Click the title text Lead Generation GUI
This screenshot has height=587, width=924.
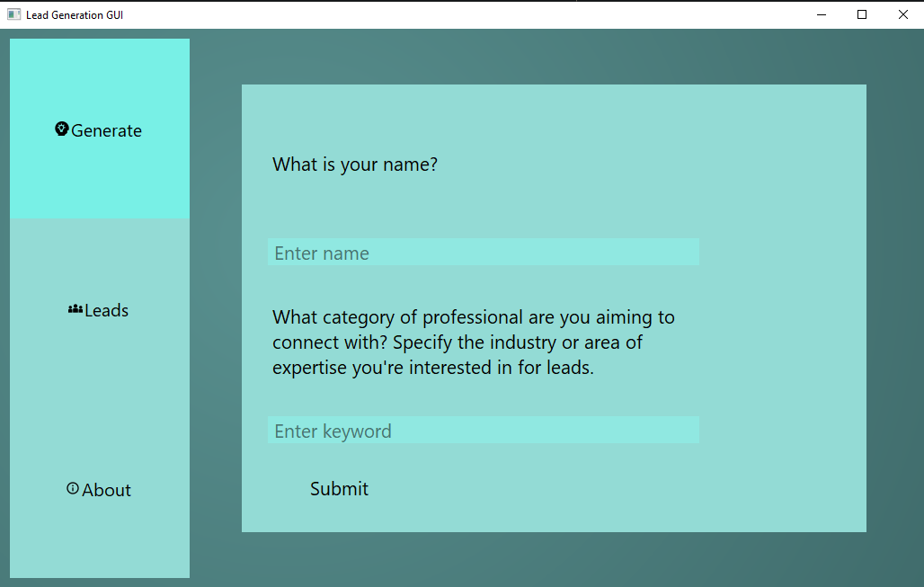[x=75, y=14]
